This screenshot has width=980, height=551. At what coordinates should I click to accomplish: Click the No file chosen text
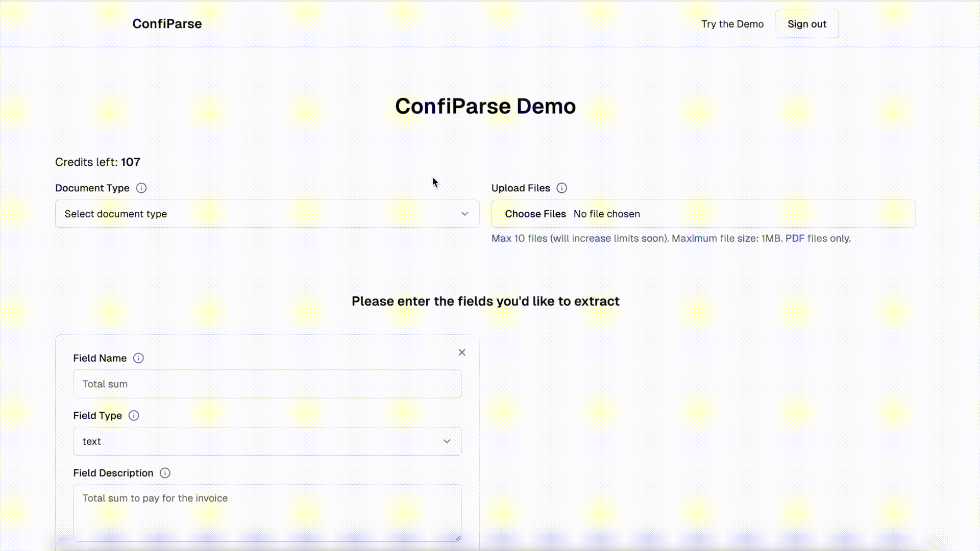(606, 214)
